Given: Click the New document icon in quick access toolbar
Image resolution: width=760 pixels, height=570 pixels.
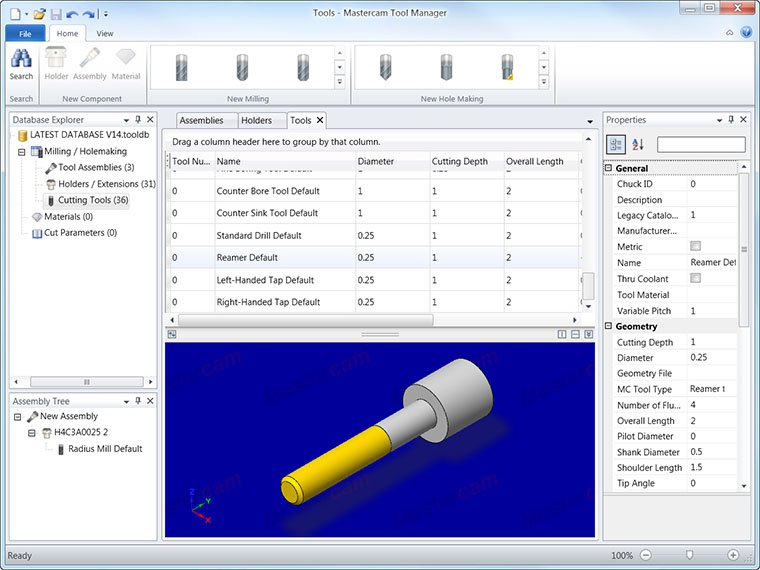Looking at the screenshot, I should coord(15,14).
